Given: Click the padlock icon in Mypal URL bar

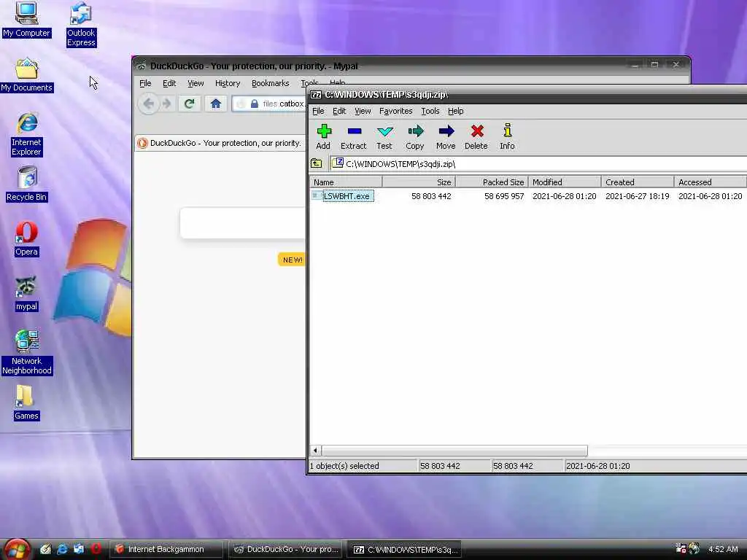Looking at the screenshot, I should [x=255, y=104].
